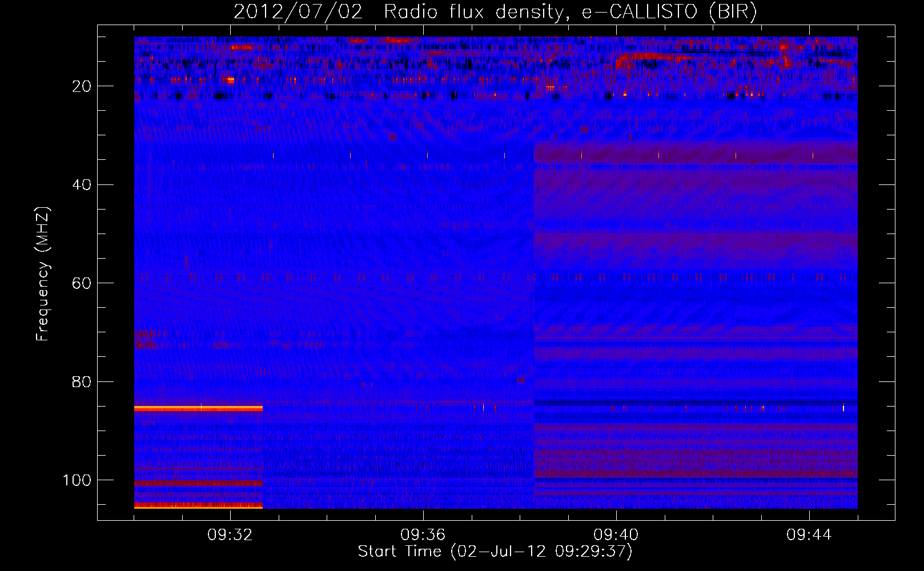Click the 80 frequency tick label
Screen dimensions: 924x571
[82, 381]
